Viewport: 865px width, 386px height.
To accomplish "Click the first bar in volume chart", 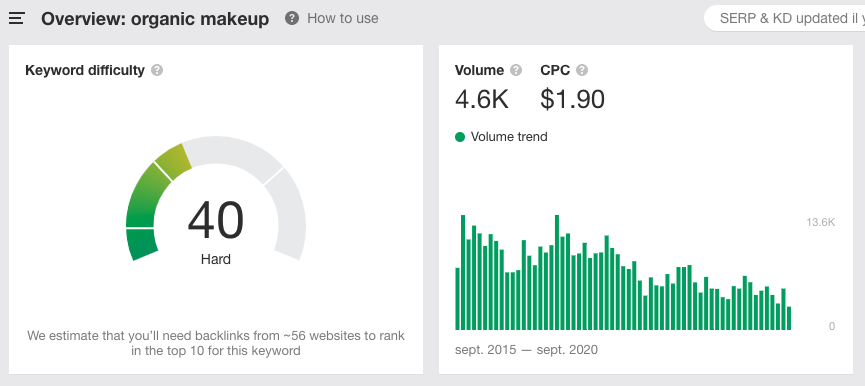I will coord(457,299).
